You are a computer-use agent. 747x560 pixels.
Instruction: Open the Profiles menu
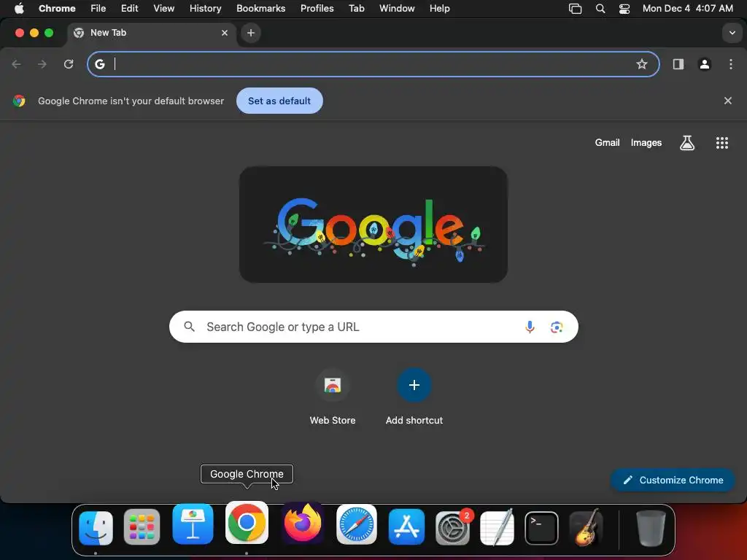(x=317, y=9)
